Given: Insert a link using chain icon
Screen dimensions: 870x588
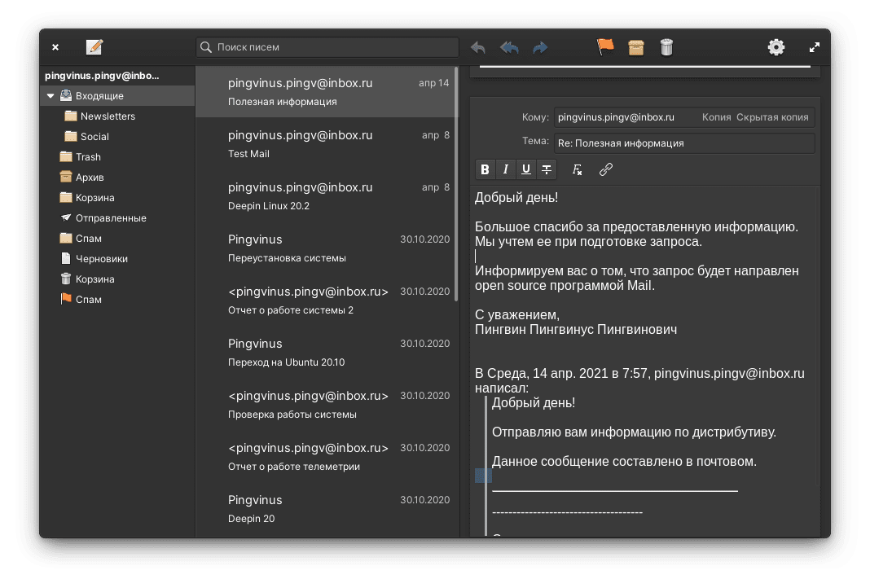Looking at the screenshot, I should click(x=605, y=169).
